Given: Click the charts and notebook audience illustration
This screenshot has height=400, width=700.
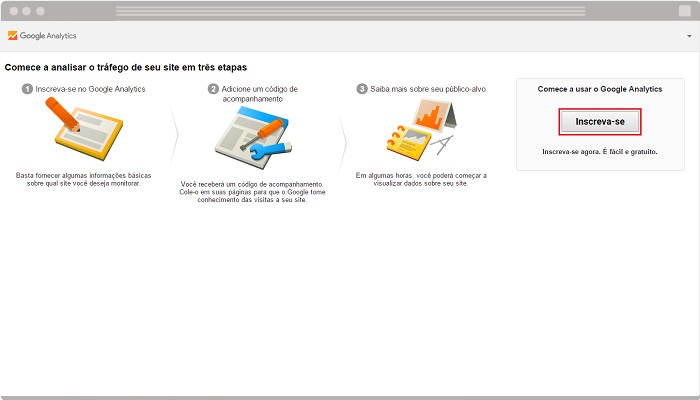Looking at the screenshot, I should 421,129.
